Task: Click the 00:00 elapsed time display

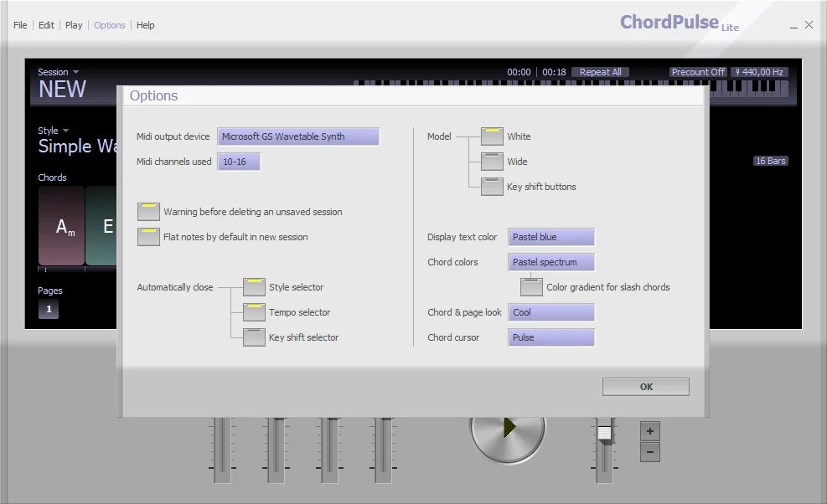Action: pos(519,72)
